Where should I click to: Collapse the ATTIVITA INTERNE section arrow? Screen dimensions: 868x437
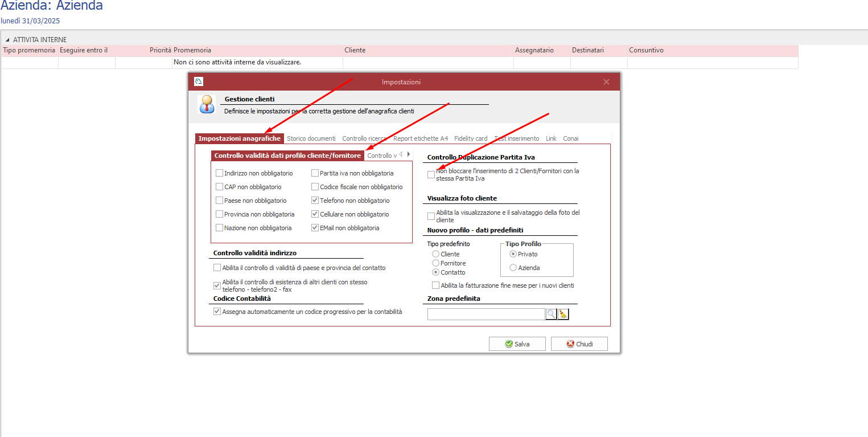[7, 40]
